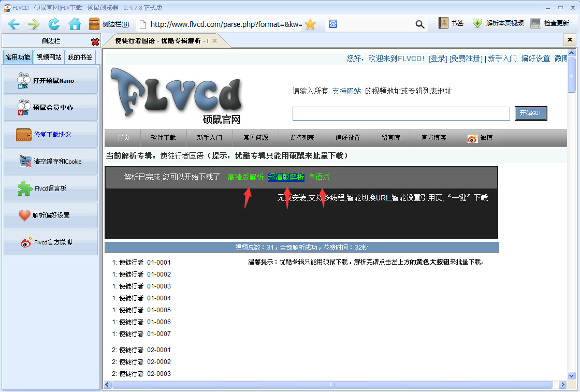
Task: Open 新手入门 in the navigation bar
Action: click(x=209, y=138)
